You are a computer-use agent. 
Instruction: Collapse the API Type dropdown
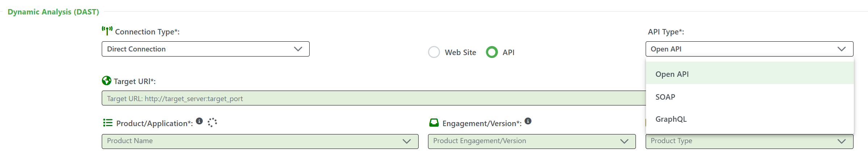[749, 49]
